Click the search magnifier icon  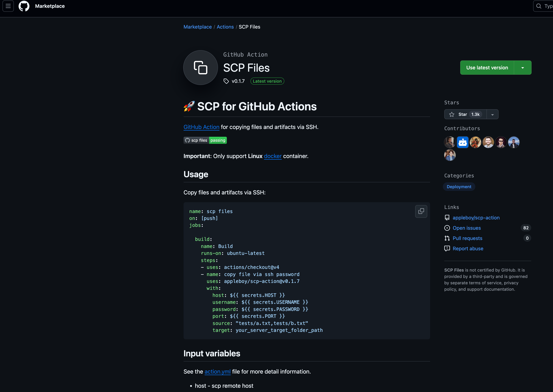539,6
